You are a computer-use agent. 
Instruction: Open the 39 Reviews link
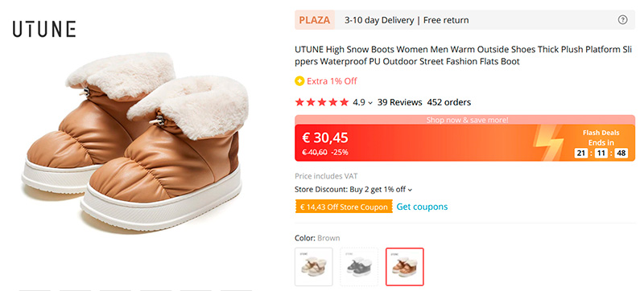pos(399,102)
